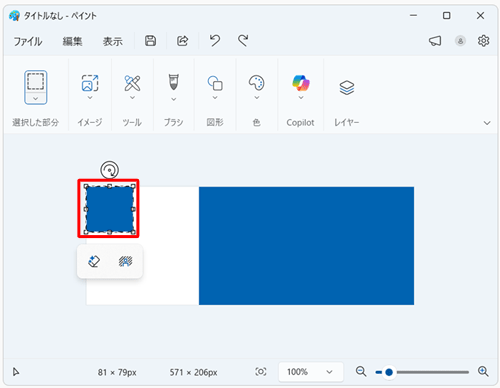The height and width of the screenshot is (388, 500).
Task: Click the zoom slider handle
Action: [x=389, y=372]
